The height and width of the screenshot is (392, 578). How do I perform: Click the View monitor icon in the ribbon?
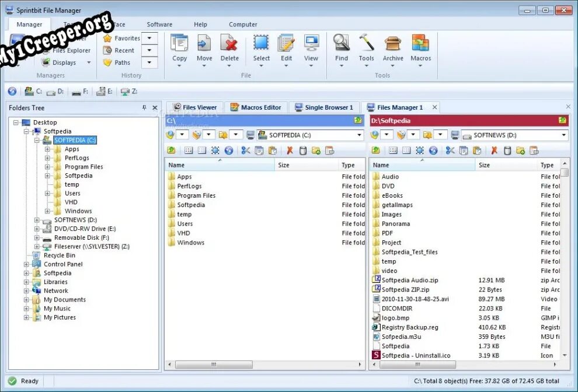[311, 43]
